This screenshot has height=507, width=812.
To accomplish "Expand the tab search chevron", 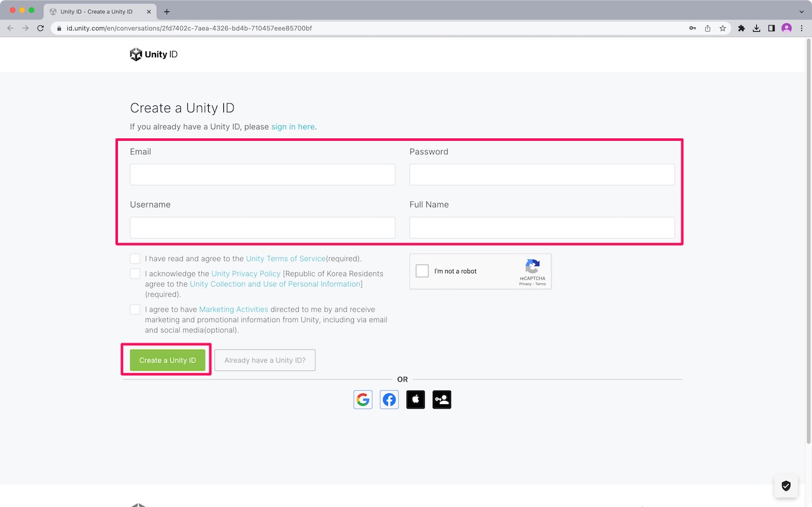I will tap(802, 11).
